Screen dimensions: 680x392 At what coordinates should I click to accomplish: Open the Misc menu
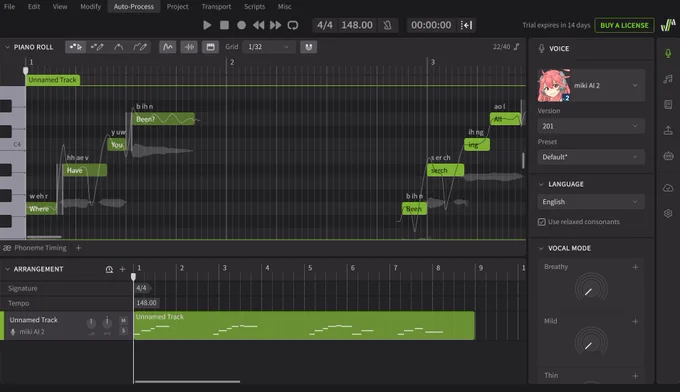tap(284, 7)
